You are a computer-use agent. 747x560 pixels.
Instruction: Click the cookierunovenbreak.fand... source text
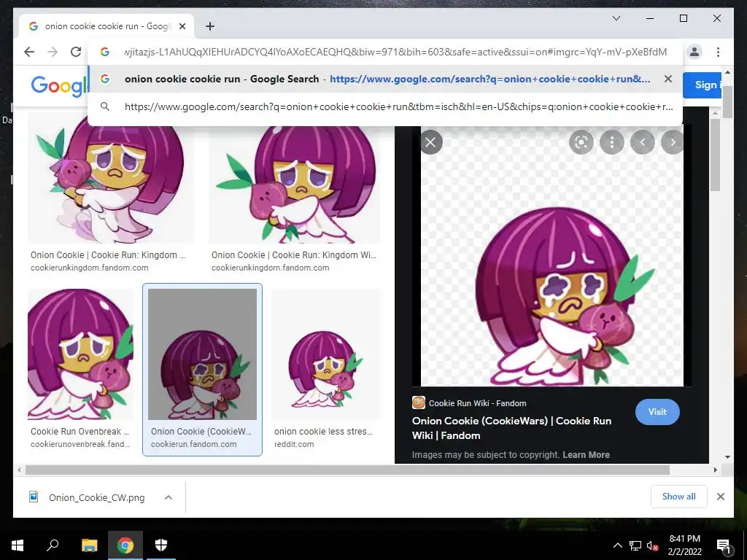pos(80,444)
